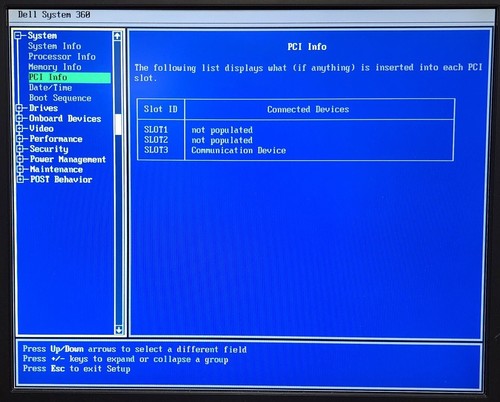500x402 pixels.
Task: Select the Maintenance label in tree
Action: (x=56, y=169)
